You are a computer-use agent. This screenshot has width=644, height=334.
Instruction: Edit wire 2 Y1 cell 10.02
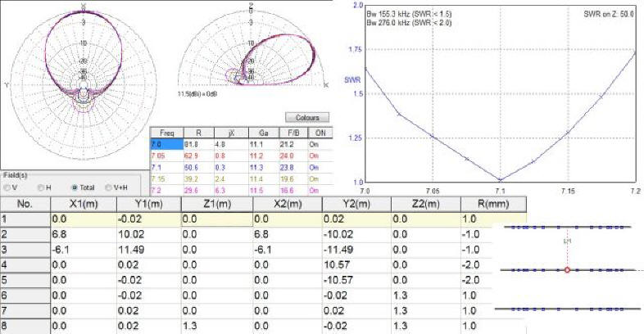(149, 234)
